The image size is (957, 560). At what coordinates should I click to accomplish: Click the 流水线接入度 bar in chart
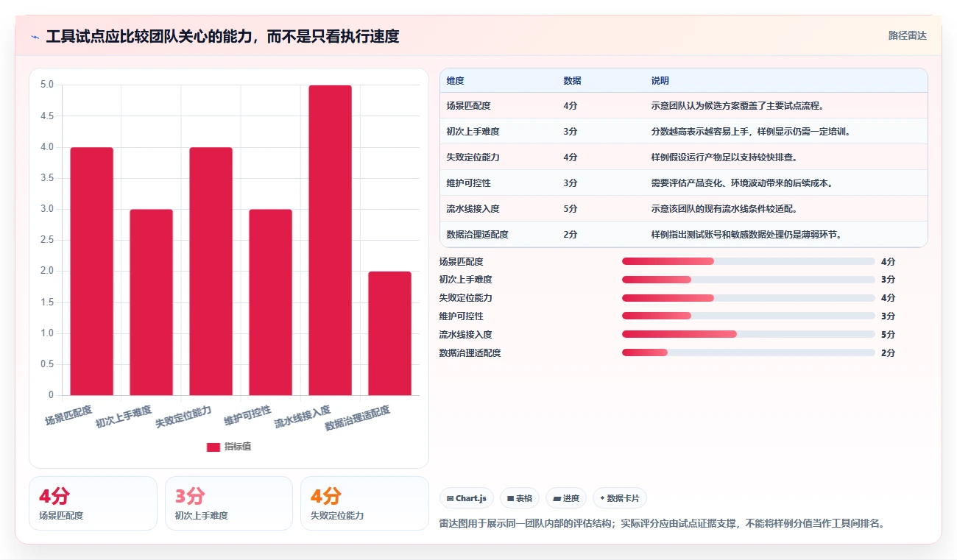tap(331, 241)
